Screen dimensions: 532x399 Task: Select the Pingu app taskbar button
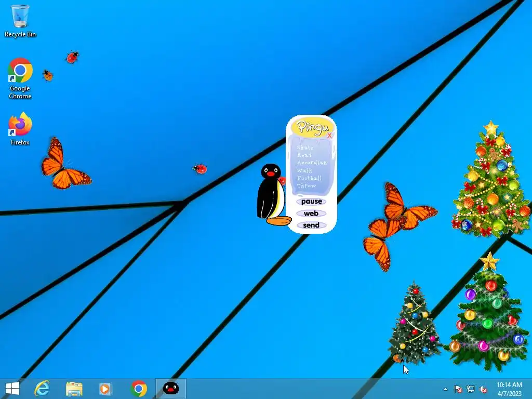click(x=170, y=389)
